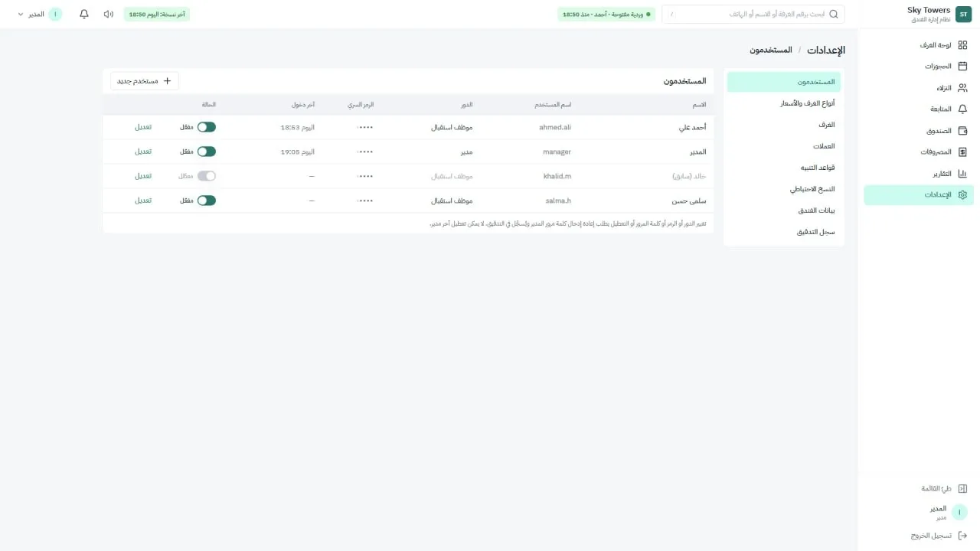This screenshot has height=551, width=980.
Task: Click تعديل link for ahmed.ali
Action: 143,127
